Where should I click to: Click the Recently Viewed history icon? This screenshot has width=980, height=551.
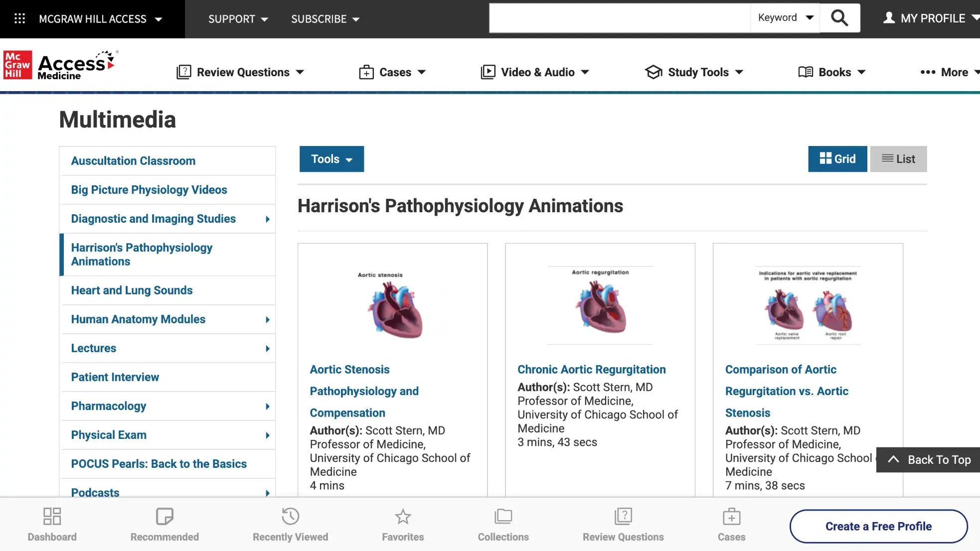290,517
